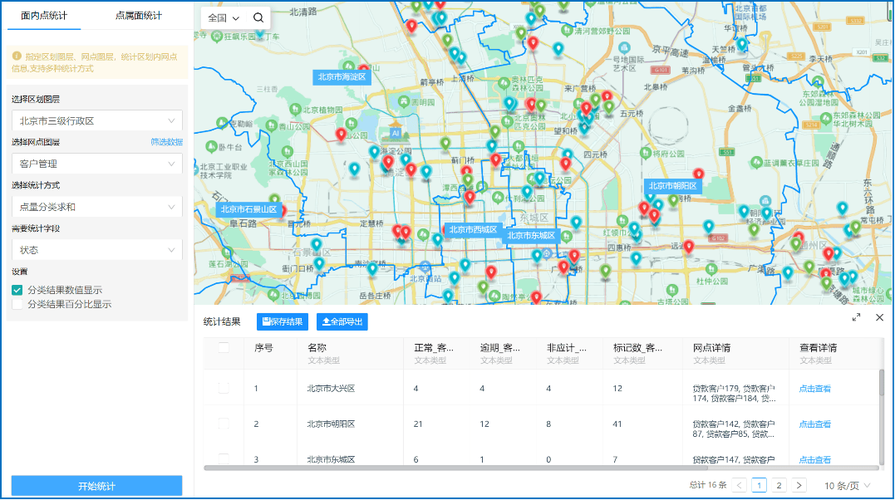Switch to the 点属面统计 tab
Screen dimensions: 895x500
pyautogui.click(x=138, y=15)
